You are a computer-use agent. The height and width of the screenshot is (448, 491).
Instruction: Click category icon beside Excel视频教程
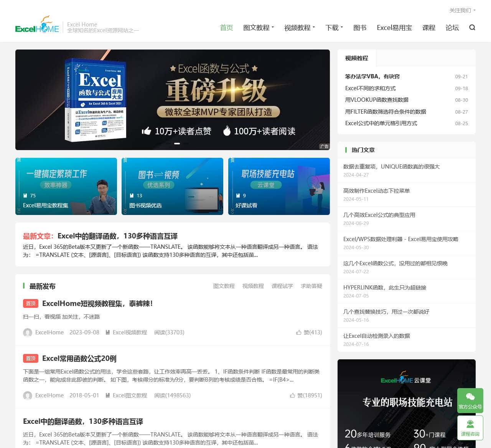[x=108, y=332]
